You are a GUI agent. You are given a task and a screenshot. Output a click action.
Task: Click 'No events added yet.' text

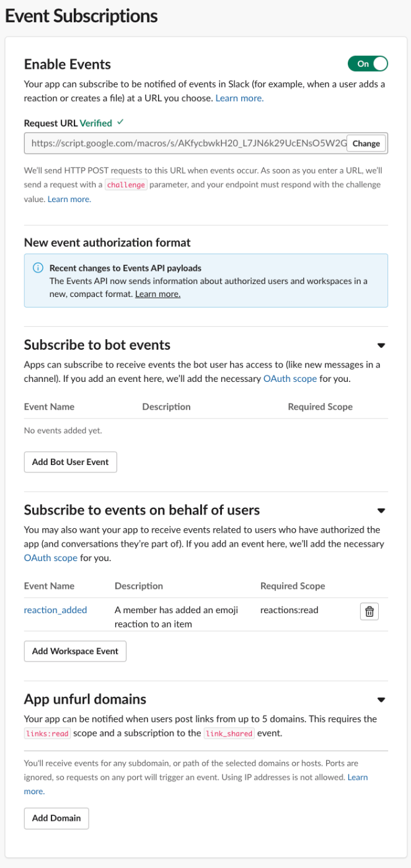coord(63,430)
